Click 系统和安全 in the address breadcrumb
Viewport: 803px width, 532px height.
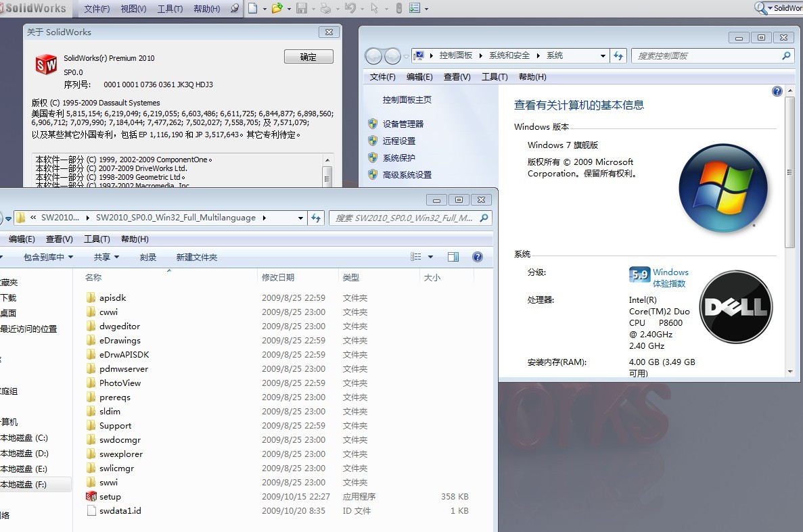click(509, 55)
